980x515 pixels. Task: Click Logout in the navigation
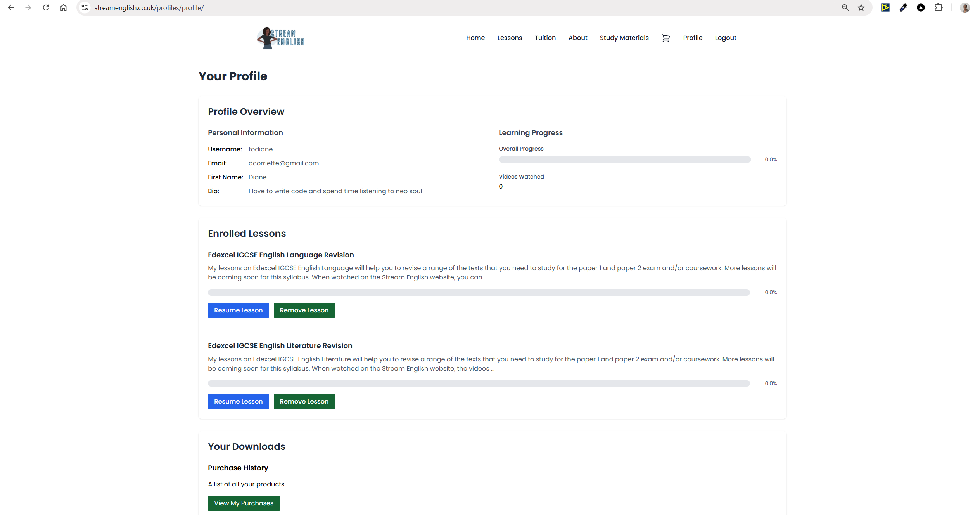(x=725, y=38)
